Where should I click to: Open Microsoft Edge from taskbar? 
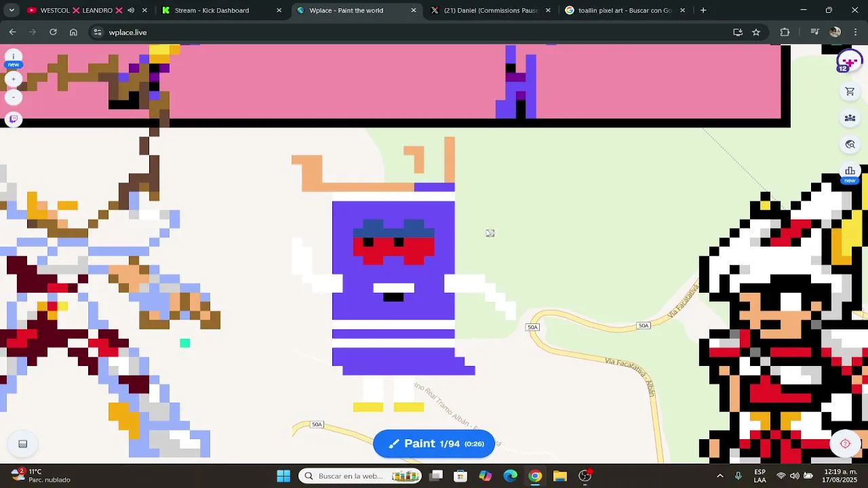[510, 476]
